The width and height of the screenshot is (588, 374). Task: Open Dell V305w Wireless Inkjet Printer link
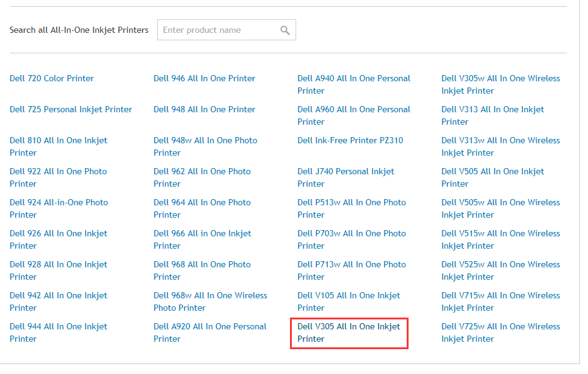point(500,85)
